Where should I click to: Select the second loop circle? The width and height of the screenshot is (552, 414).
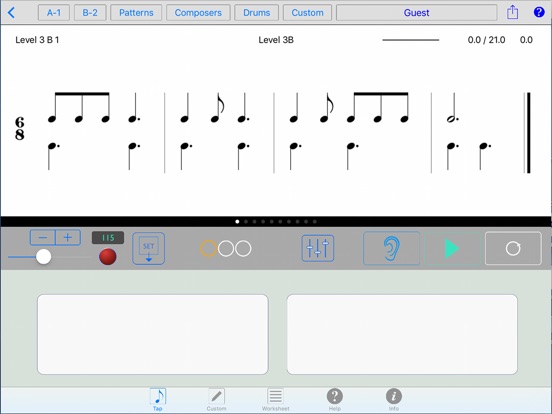click(226, 249)
